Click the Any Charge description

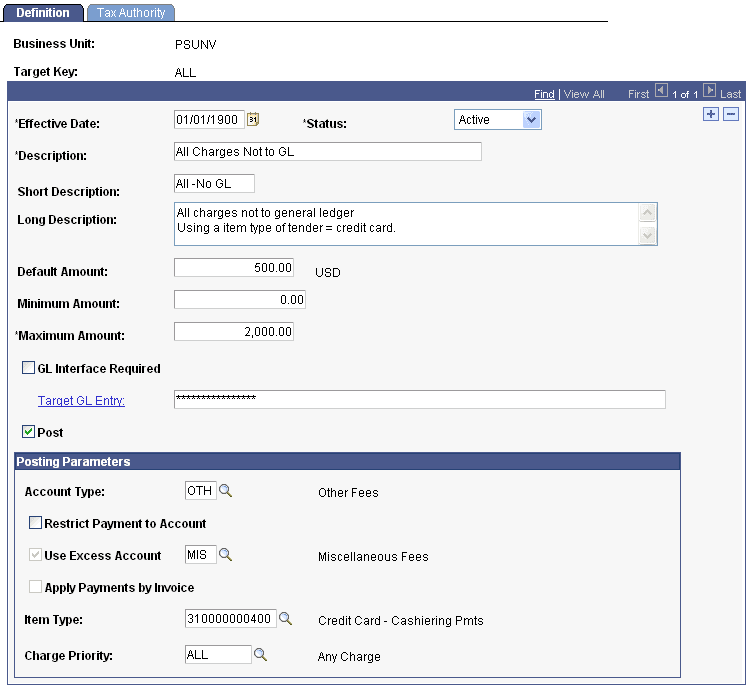point(349,656)
